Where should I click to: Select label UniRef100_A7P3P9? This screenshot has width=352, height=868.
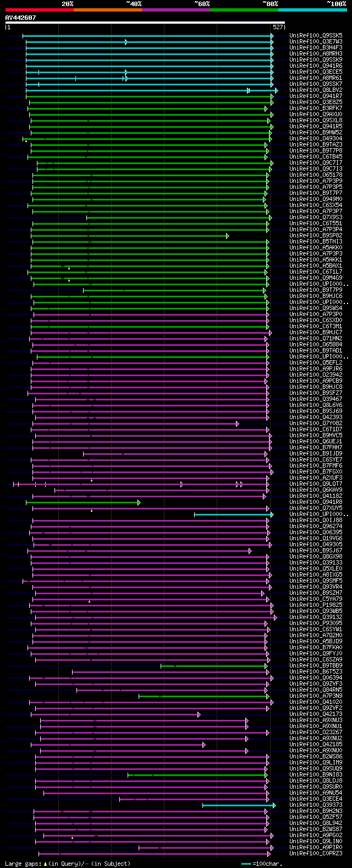coord(316,181)
